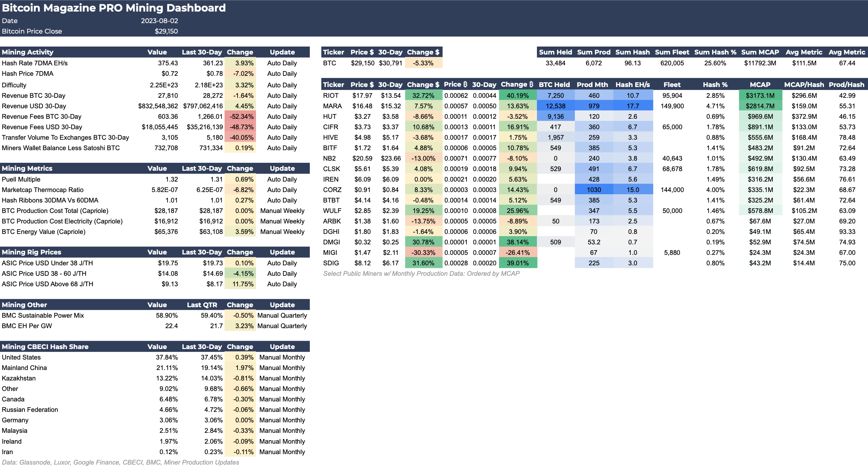Viewport: 868px width, 470px height.
Task: Select Transfer Volume To Exchanges change -40.05%
Action: coord(240,138)
